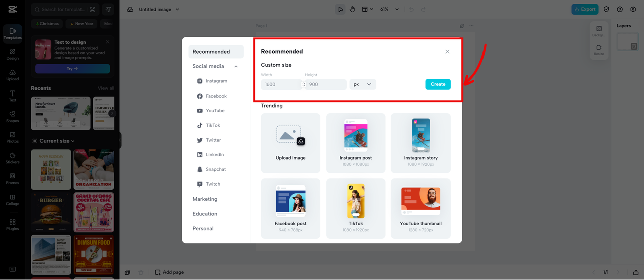
Task: Open the Stickers sidebar panel
Action: tap(12, 158)
